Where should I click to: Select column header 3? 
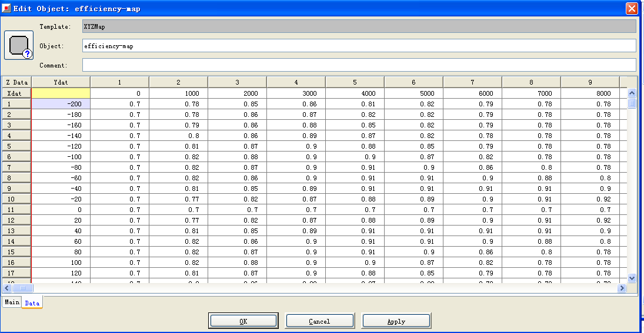[238, 82]
